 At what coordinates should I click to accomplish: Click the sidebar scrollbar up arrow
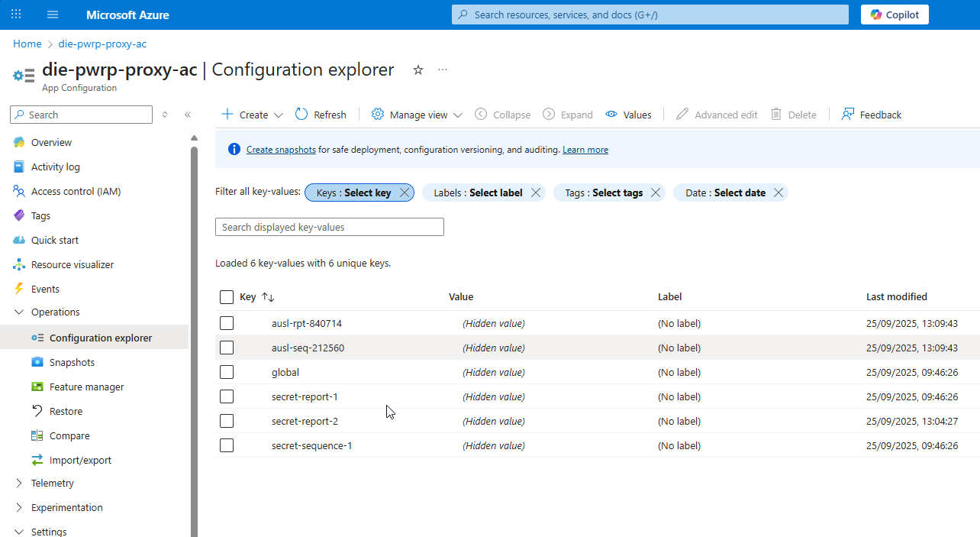click(x=194, y=137)
